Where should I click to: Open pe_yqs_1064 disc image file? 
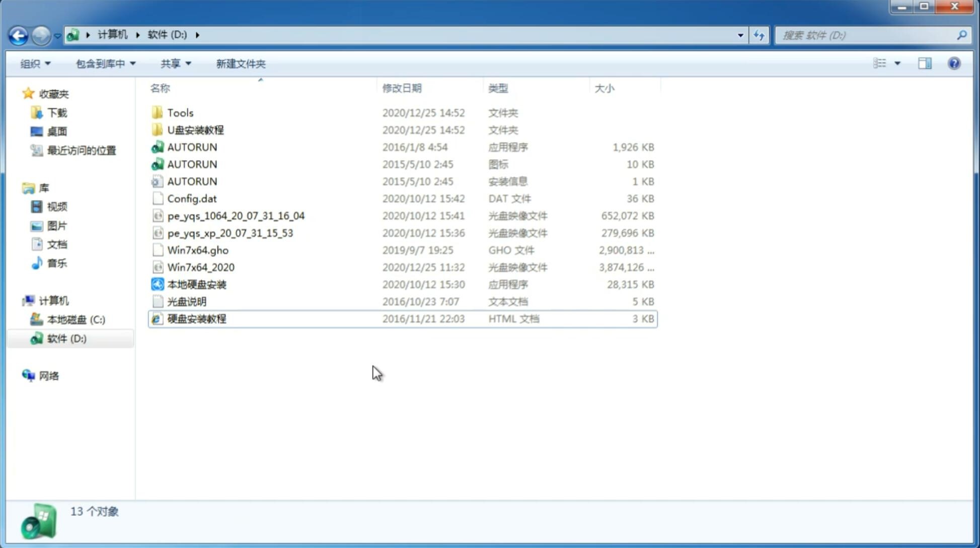click(236, 216)
